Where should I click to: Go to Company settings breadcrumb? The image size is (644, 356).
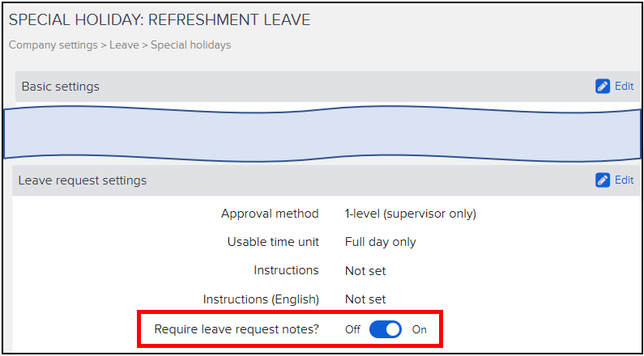click(x=52, y=45)
